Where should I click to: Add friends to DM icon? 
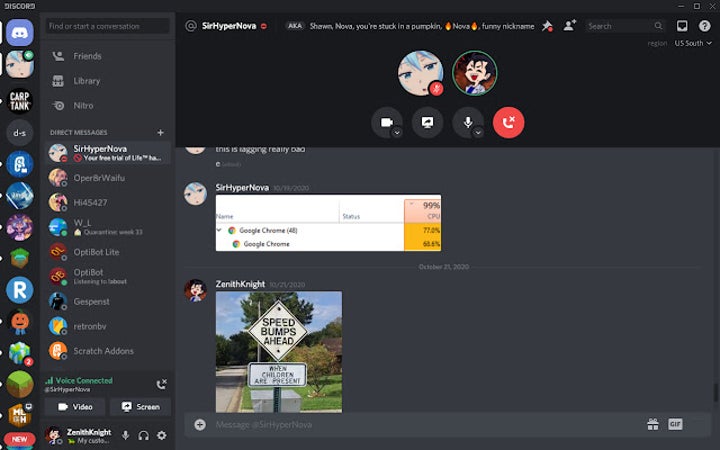coord(569,26)
